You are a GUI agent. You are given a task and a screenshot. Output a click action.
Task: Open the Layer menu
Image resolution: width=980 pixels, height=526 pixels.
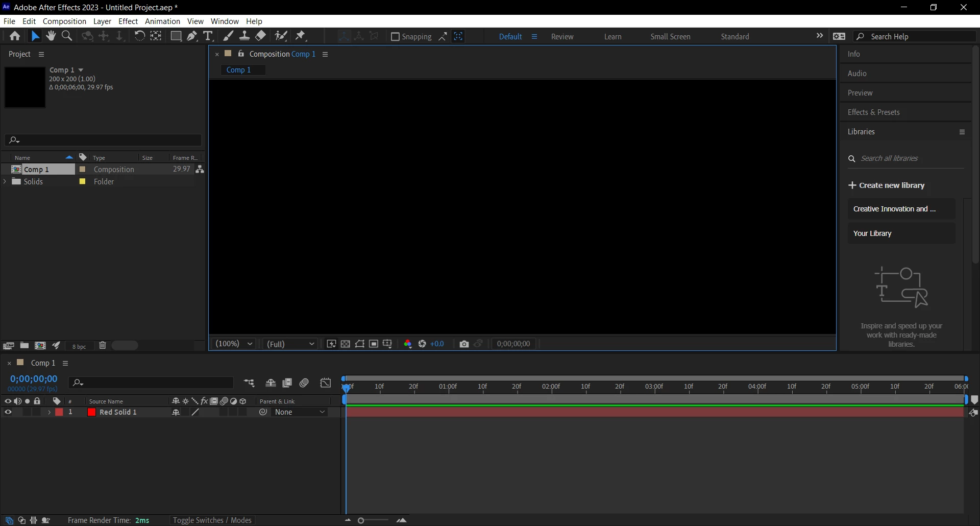point(102,21)
